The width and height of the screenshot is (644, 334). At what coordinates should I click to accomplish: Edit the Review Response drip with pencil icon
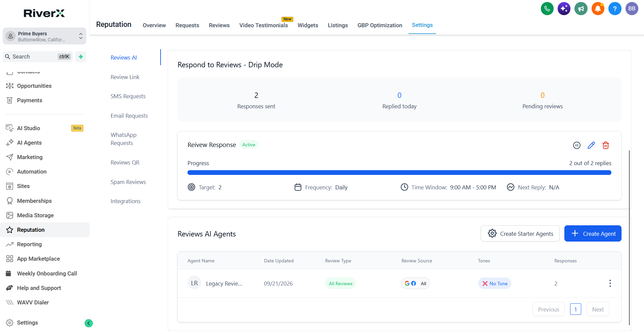[x=591, y=145]
